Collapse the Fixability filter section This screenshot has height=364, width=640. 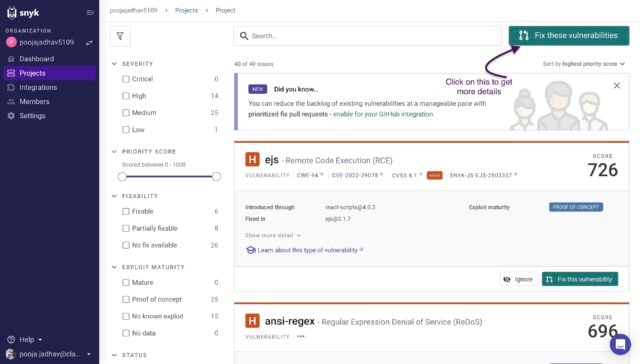coord(114,196)
